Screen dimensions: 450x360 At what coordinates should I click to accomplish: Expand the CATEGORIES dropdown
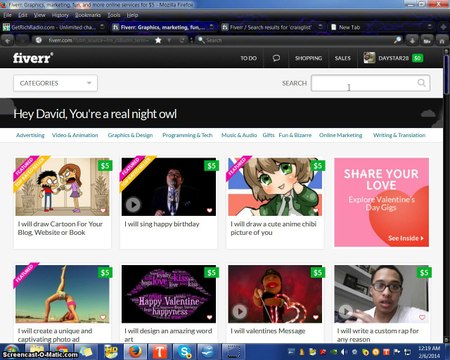tap(55, 83)
